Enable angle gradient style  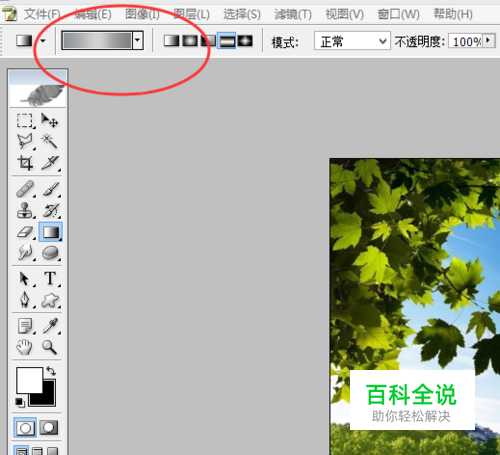coord(208,41)
